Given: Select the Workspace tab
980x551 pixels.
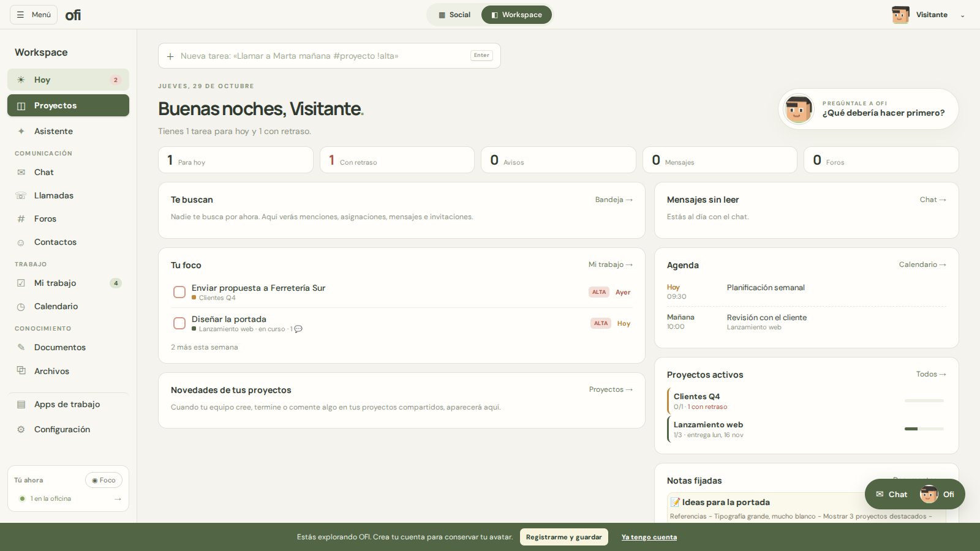Looking at the screenshot, I should (516, 15).
